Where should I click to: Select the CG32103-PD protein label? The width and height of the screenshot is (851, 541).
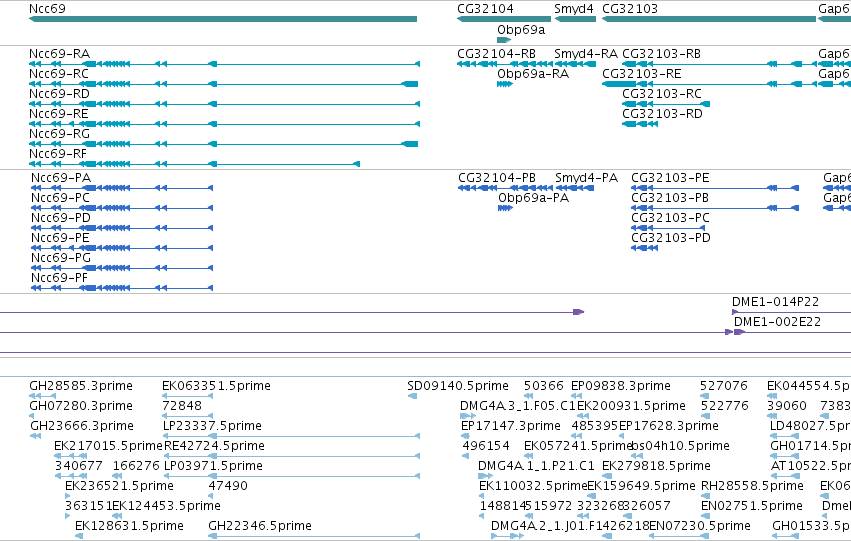(671, 238)
